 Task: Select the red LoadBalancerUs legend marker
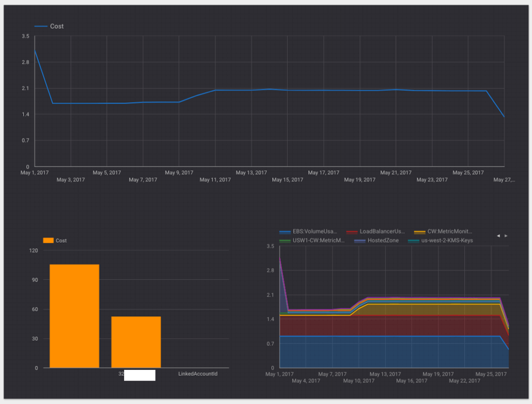353,231
